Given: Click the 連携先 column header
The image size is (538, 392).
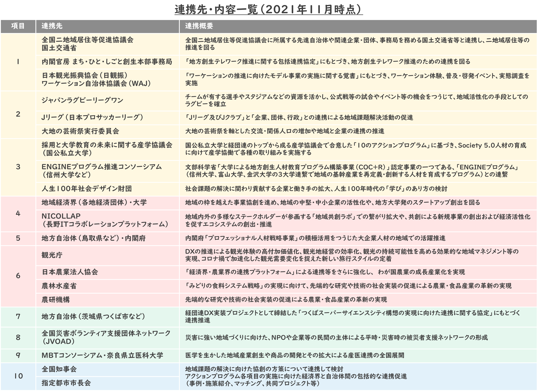Looking at the screenshot, I should point(52,26).
